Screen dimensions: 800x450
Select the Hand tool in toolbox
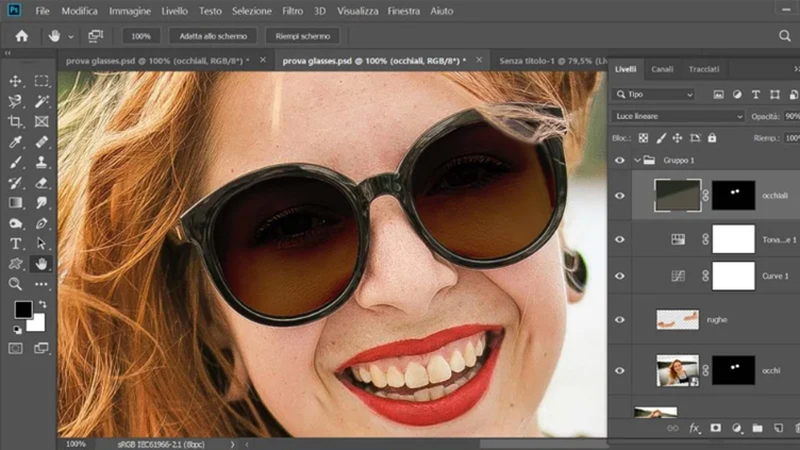[x=41, y=264]
